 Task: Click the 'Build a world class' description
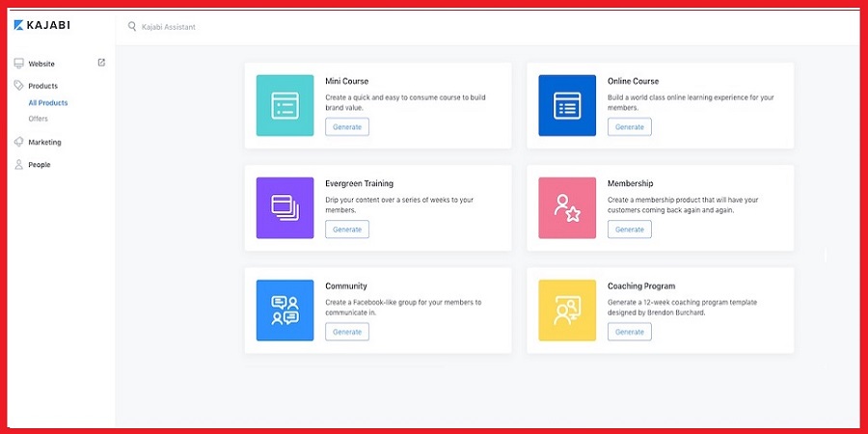(x=691, y=102)
